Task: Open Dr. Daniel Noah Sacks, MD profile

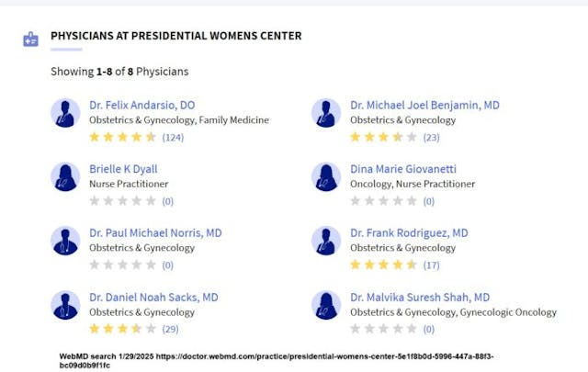Action: 153,298
